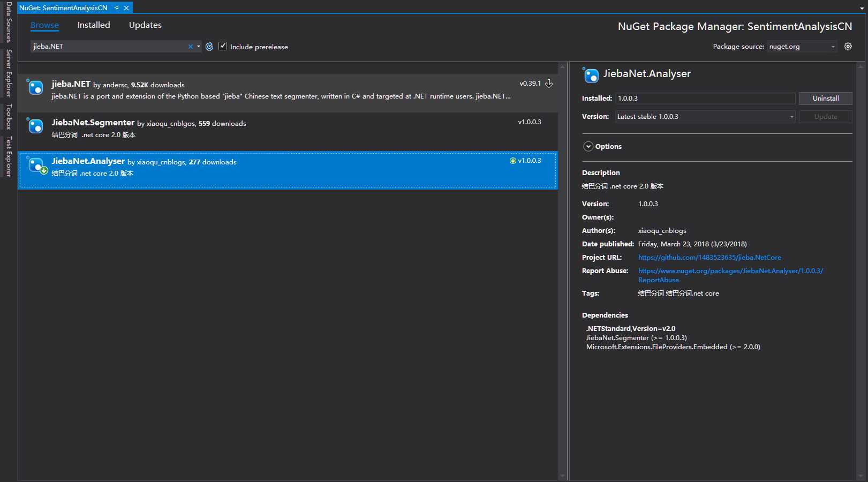Click installed indicator next to v1.0.0.3
The image size is (868, 482).
coord(513,161)
